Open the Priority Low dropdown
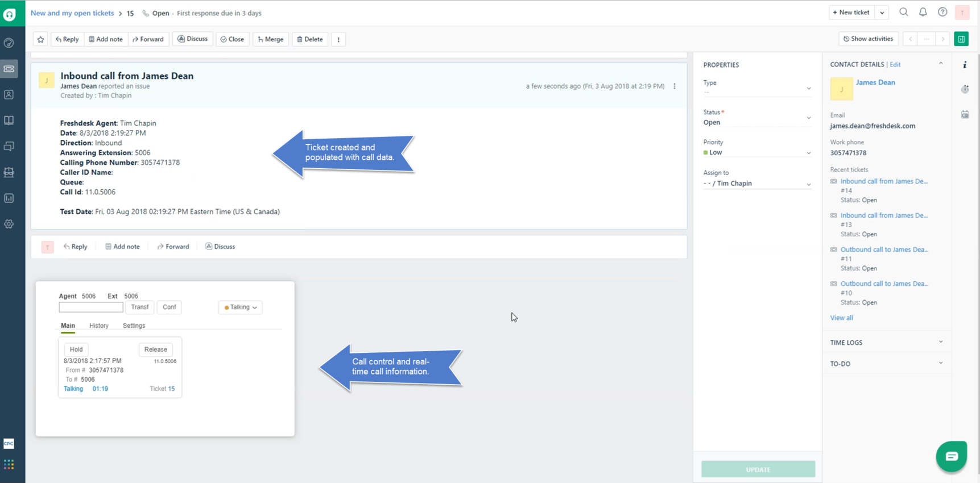980x483 pixels. pos(756,152)
